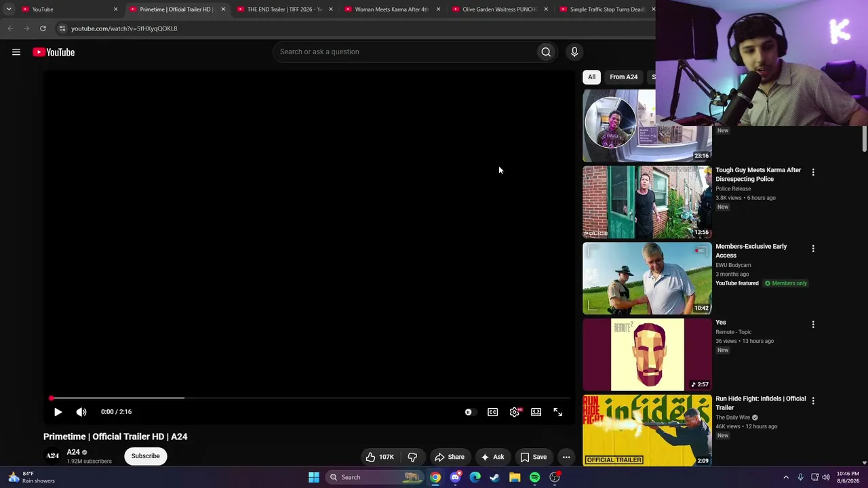
Task: Visit the Police Release channel
Action: (733, 189)
